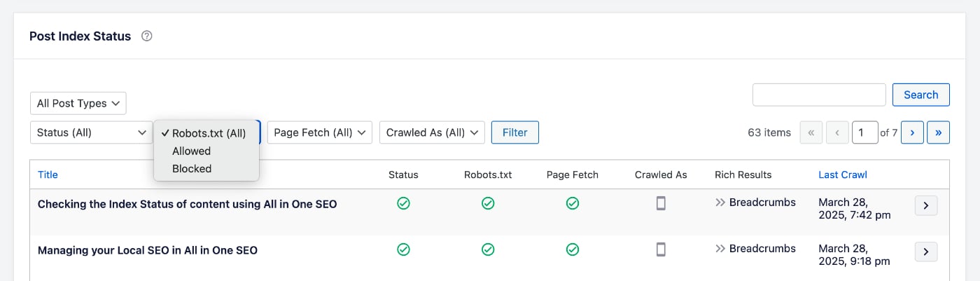Open the Page Fetch (All) dropdown
The width and height of the screenshot is (980, 281).
[319, 132]
